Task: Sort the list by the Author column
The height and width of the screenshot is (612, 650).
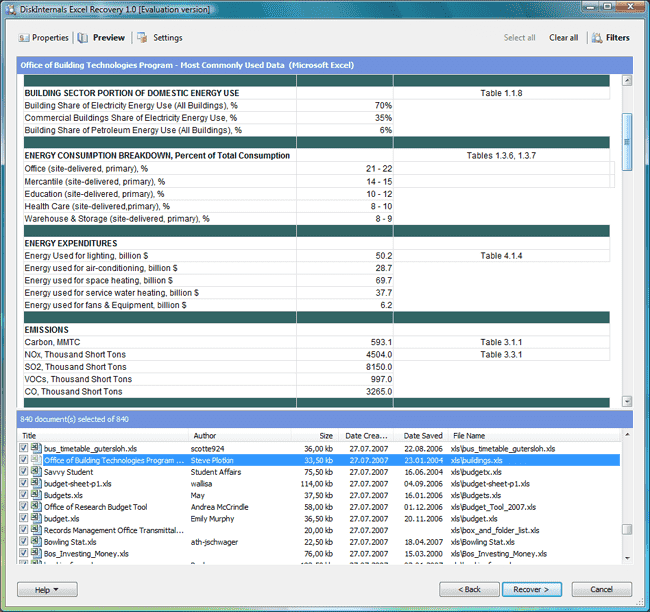Action: pyautogui.click(x=204, y=436)
